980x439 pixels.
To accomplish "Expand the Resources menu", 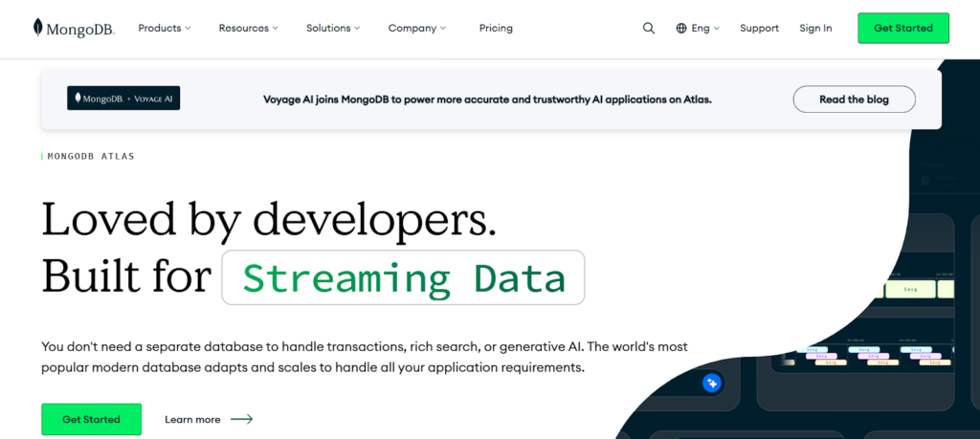I will (x=248, y=28).
